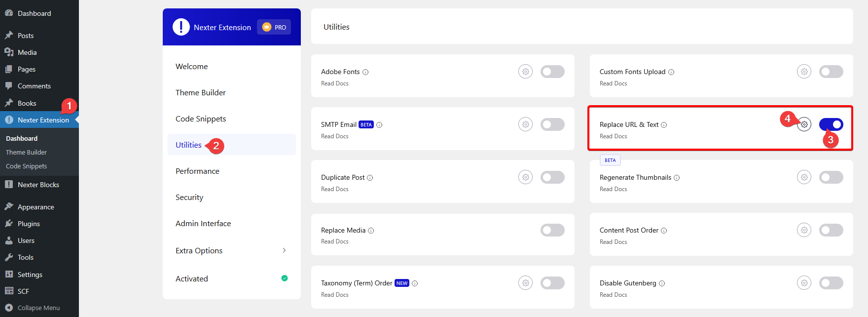Screen dimensions: 868x317
Task: Click the PRO upgrade badge
Action: point(274,27)
